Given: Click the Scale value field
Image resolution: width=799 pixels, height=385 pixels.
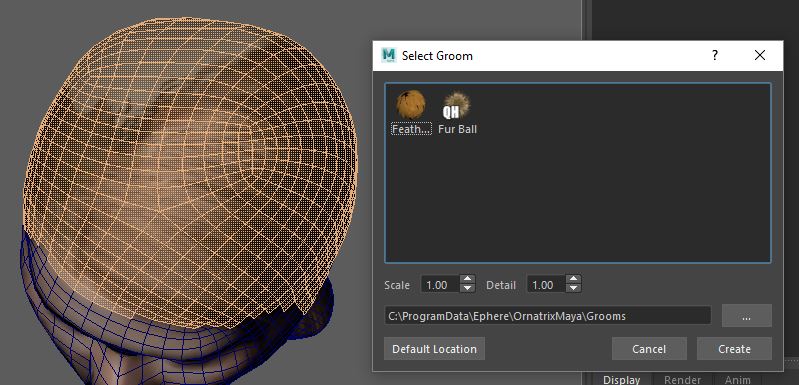Looking at the screenshot, I should click(440, 285).
